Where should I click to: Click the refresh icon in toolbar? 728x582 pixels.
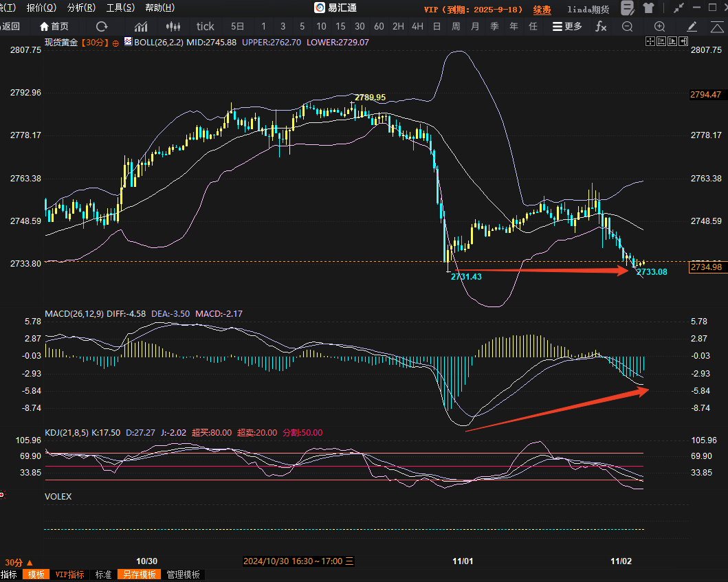coord(102,27)
